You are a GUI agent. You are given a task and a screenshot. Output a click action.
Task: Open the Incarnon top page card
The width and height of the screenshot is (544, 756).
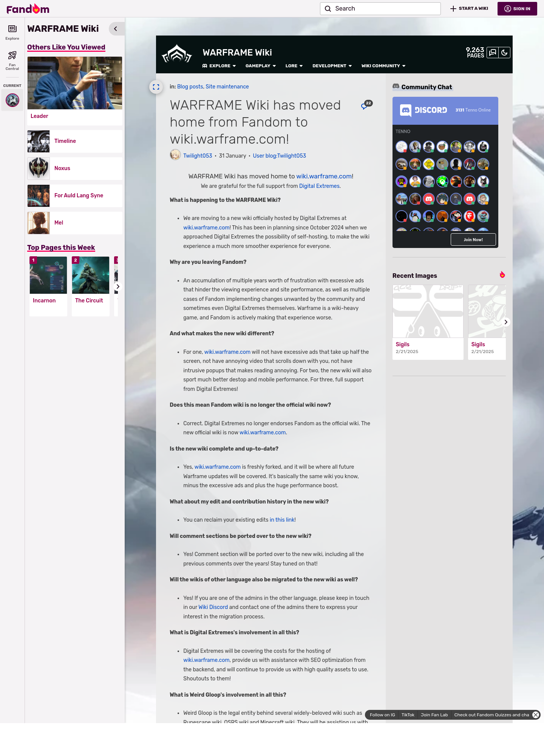tap(48, 286)
